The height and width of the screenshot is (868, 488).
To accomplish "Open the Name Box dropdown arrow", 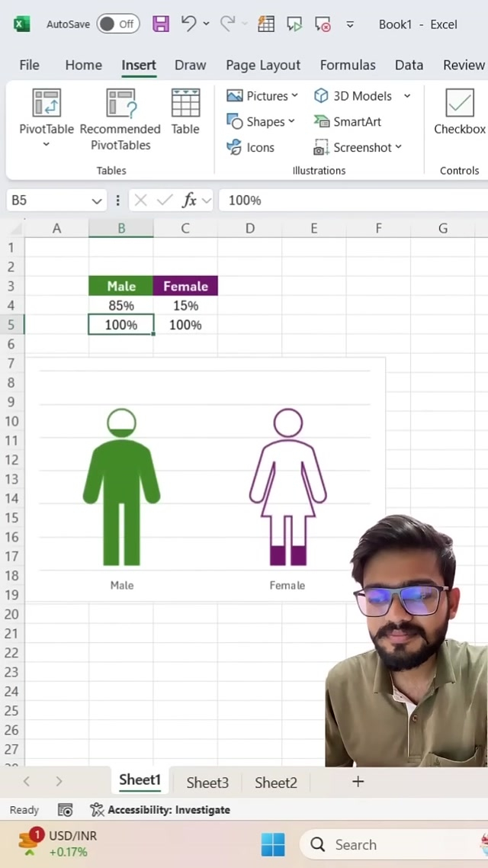I will (x=97, y=201).
